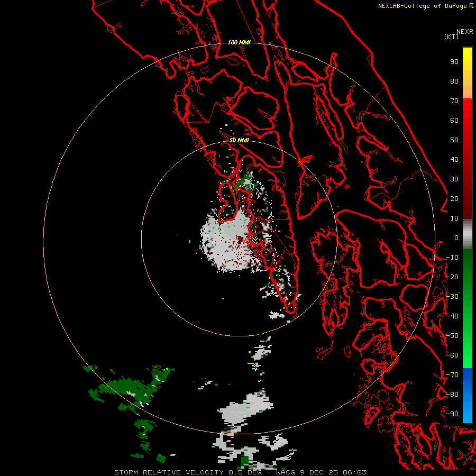Click the -10 value on velocity scale
476x476 pixels.
pos(452,258)
